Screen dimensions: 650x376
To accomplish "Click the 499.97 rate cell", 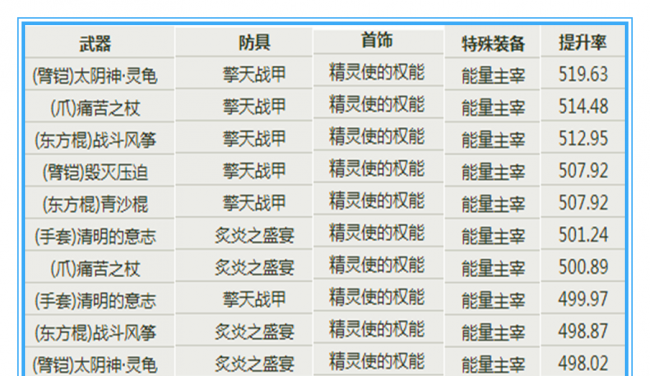I will pyautogui.click(x=583, y=299).
